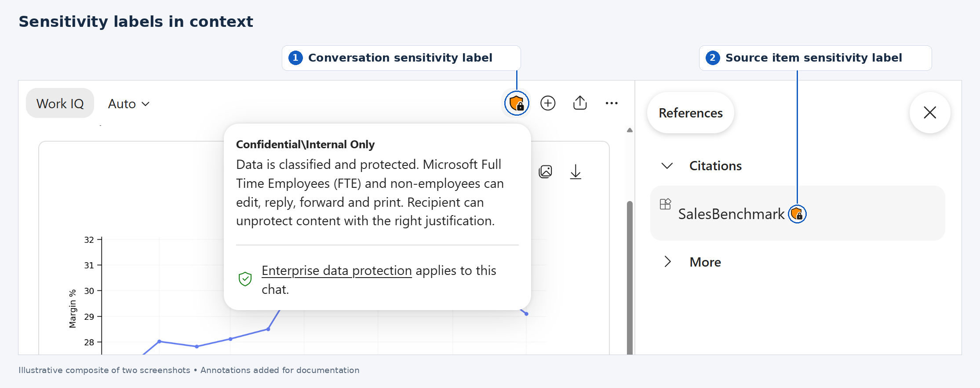This screenshot has width=980, height=388.
Task: Start a new chat with plus icon
Action: point(548,103)
